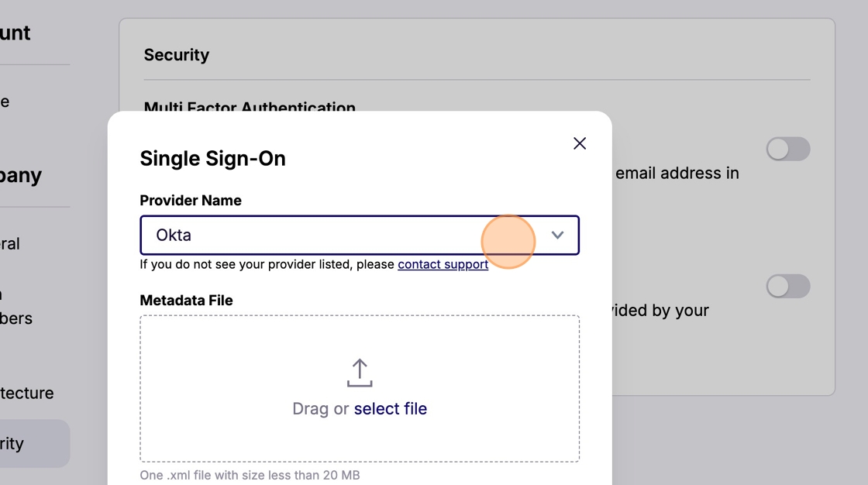The image size is (868, 485).
Task: Toggle the switch beside 'provided by your' text
Action: [787, 286]
